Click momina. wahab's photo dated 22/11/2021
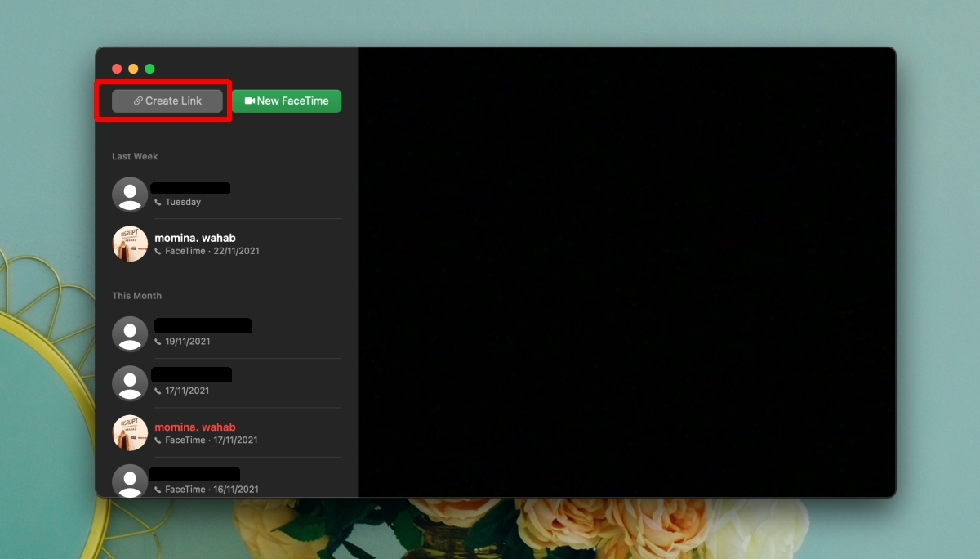The width and height of the screenshot is (980, 559). click(130, 244)
